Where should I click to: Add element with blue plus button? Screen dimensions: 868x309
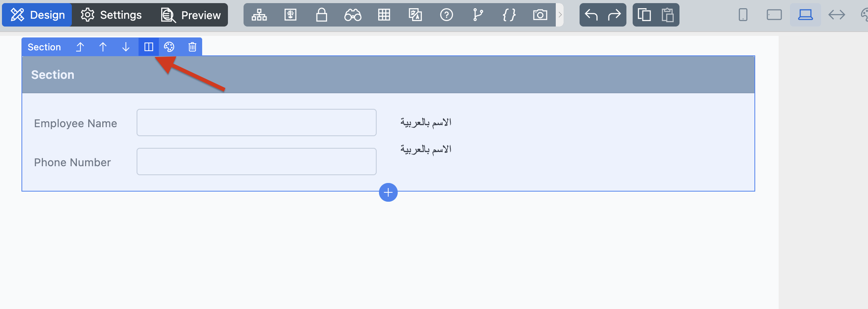pyautogui.click(x=388, y=192)
